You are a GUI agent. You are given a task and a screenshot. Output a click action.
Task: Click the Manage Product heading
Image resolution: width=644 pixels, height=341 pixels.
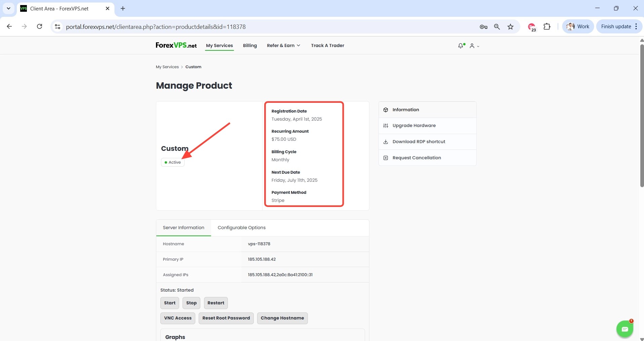(x=194, y=86)
